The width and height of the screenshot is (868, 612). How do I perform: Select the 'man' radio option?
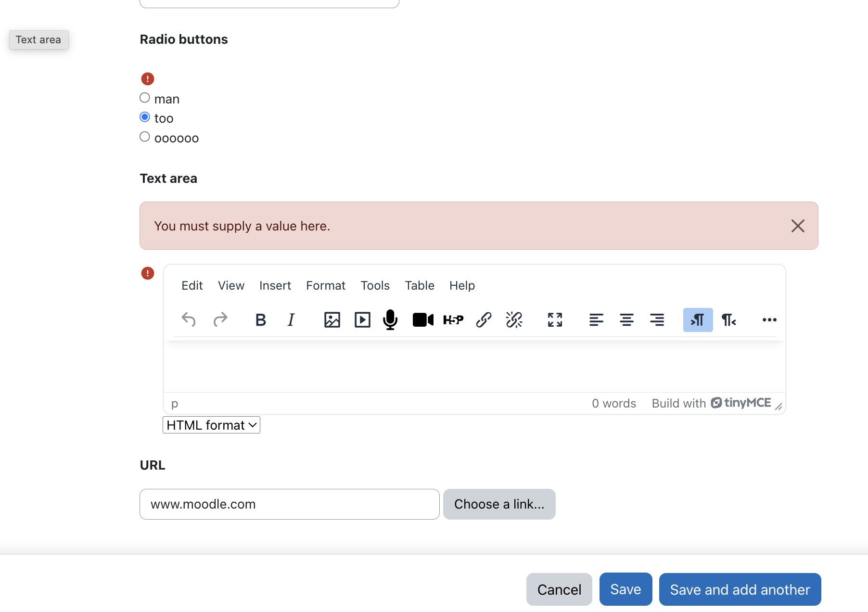click(x=145, y=98)
